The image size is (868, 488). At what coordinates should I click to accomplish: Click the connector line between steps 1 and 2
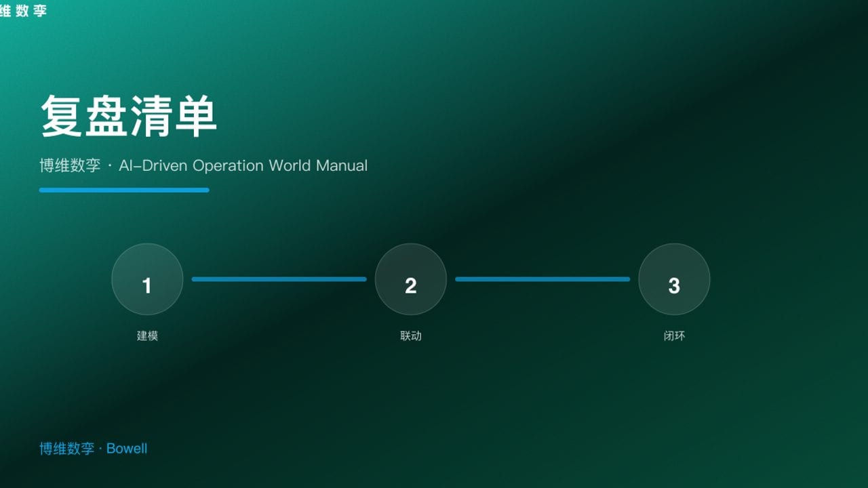pyautogui.click(x=279, y=279)
